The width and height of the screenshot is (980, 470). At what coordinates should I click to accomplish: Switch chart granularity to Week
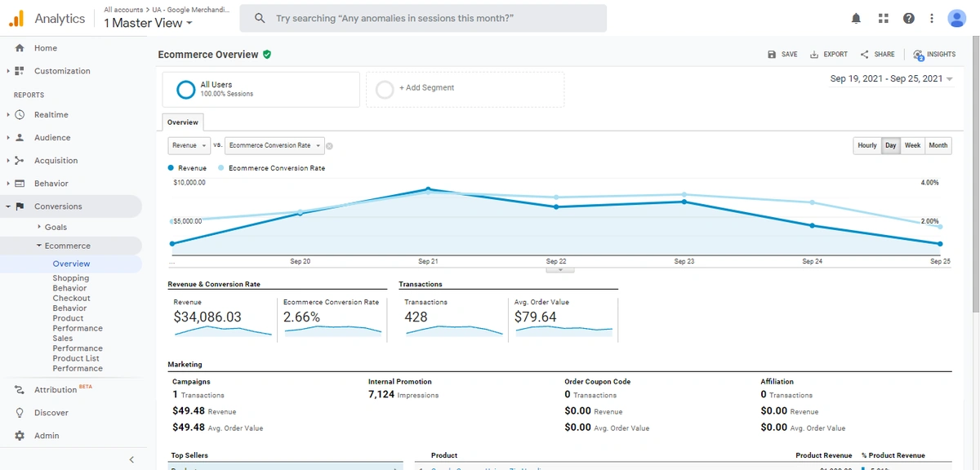pyautogui.click(x=912, y=145)
